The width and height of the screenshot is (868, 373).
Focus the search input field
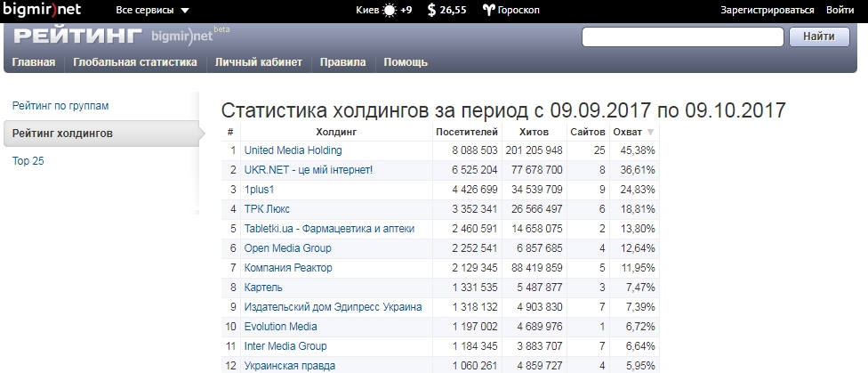[x=682, y=36]
